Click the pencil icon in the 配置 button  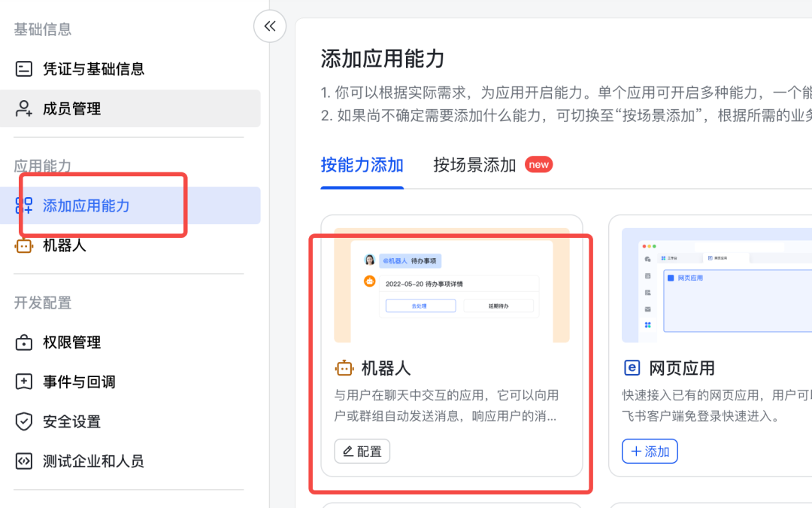348,451
